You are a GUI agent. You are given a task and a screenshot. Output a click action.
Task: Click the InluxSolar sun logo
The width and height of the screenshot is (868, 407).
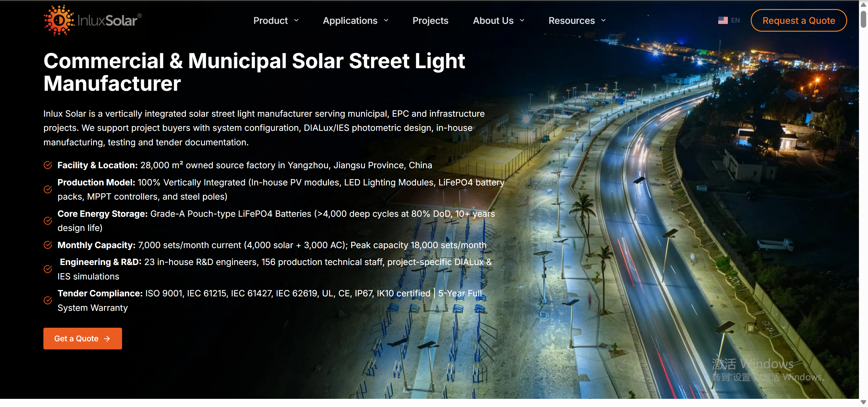(59, 20)
